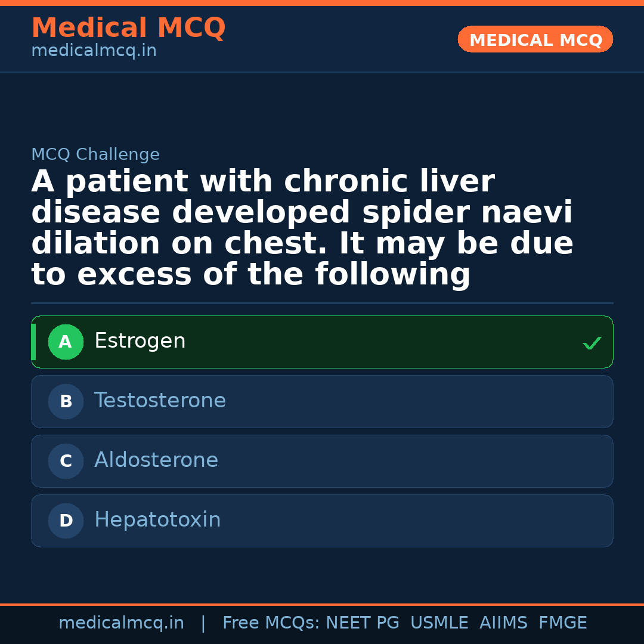Open the medicalmcq.in link in the footer

coord(121,623)
